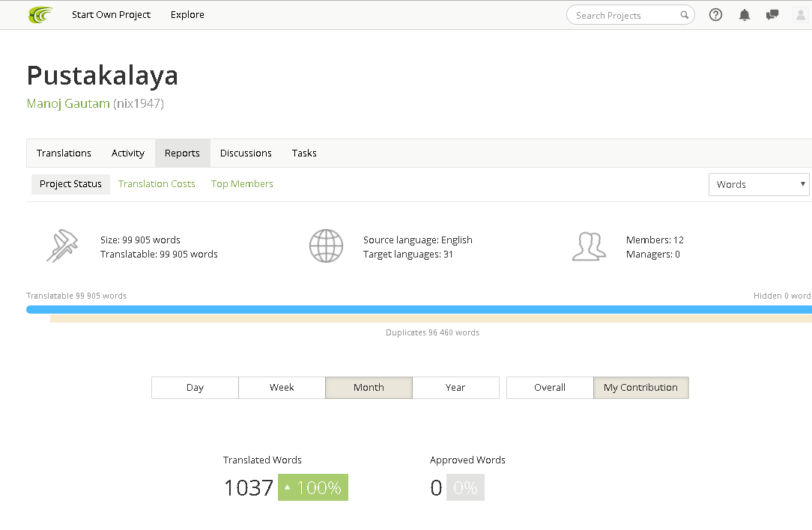Click the (nix1947) username text

coord(139,103)
